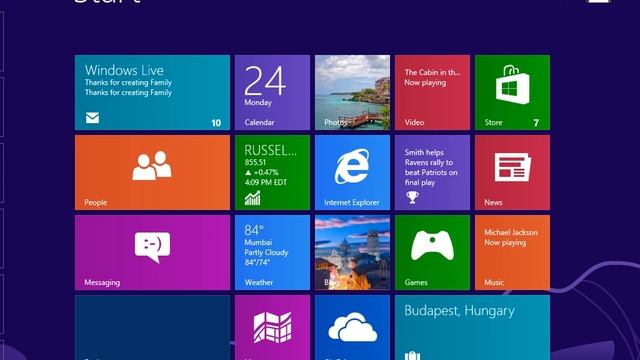640x360 pixels.
Task: Launch Internet Explorer tile
Action: pyautogui.click(x=352, y=173)
